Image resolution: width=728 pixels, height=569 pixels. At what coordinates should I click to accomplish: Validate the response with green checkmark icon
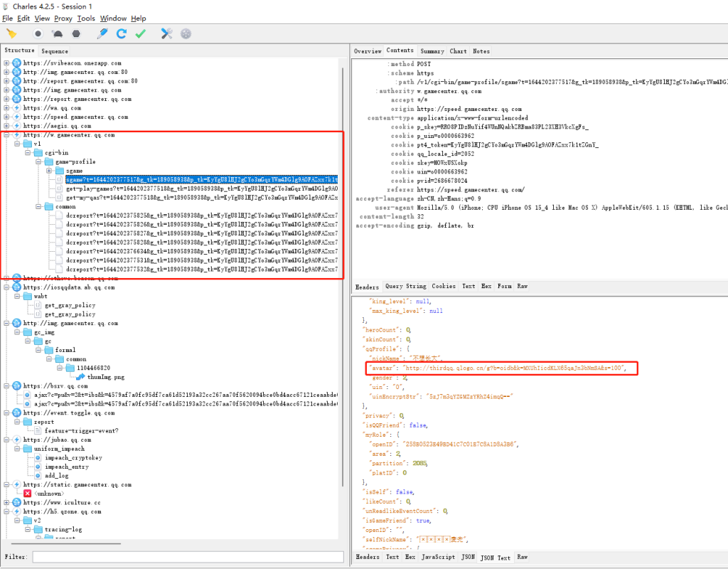coord(141,33)
